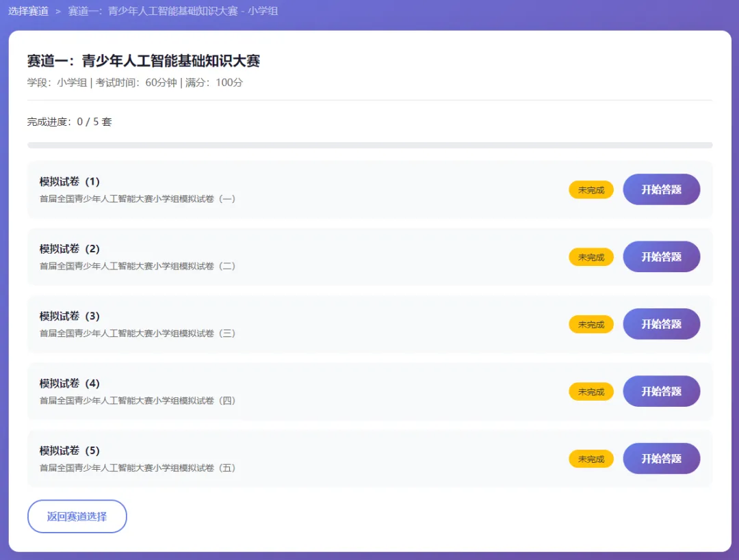This screenshot has height=560, width=739.
Task: 点击模拟试卷（5）的"开始答题"按钮
Action: coord(661,458)
